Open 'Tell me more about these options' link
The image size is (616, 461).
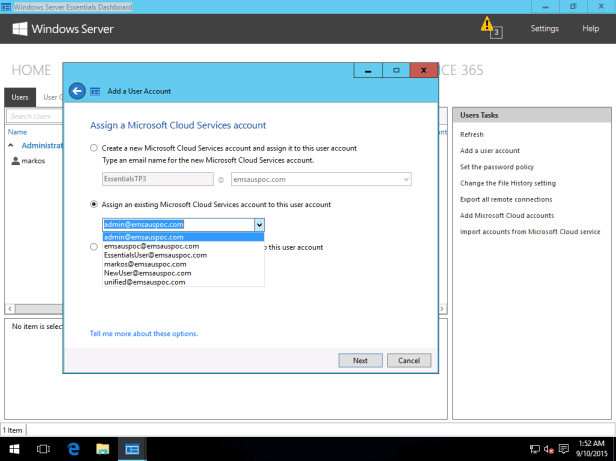click(143, 333)
